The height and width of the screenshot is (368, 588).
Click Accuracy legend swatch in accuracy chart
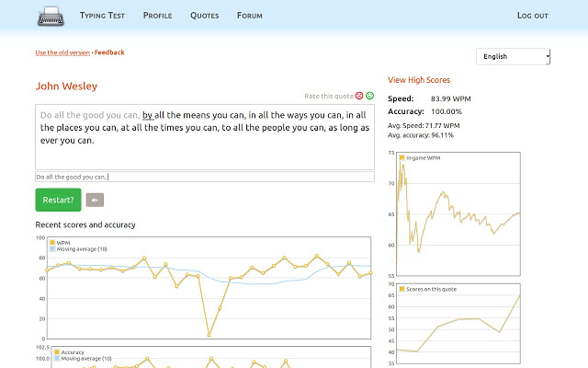coord(57,352)
